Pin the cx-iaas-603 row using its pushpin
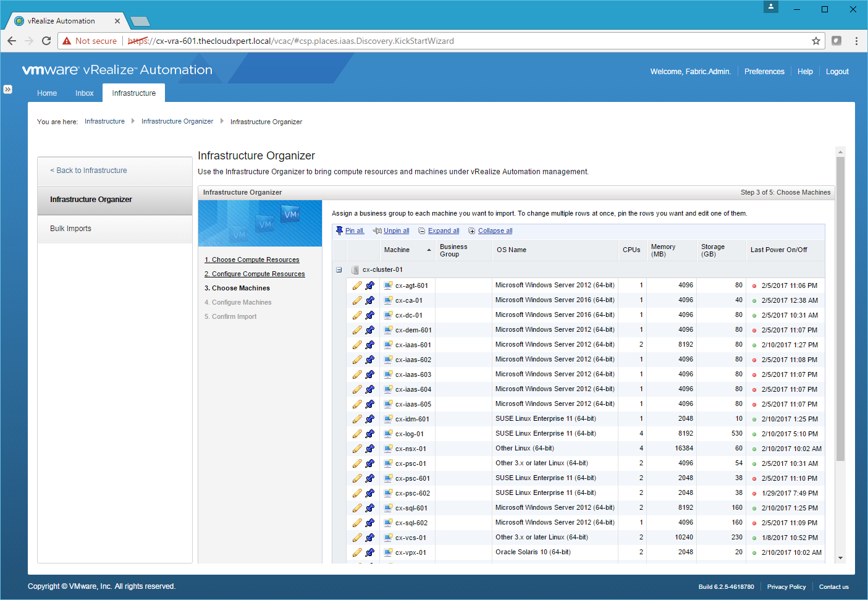868x600 pixels. point(369,374)
